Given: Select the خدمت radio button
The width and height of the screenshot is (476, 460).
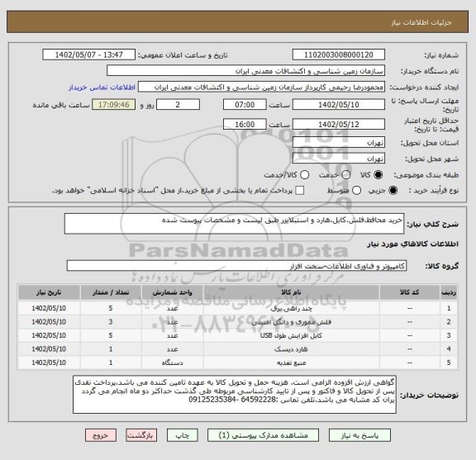Looking at the screenshot, I should pos(345,175).
